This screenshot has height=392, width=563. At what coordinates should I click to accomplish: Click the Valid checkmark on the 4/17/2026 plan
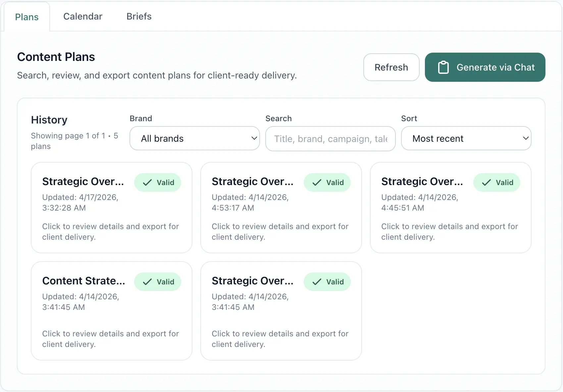147,182
